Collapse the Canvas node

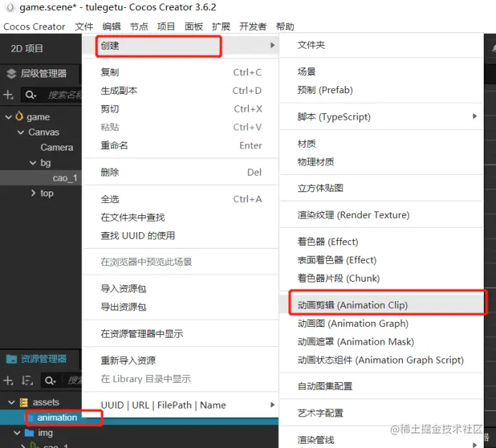coord(21,132)
